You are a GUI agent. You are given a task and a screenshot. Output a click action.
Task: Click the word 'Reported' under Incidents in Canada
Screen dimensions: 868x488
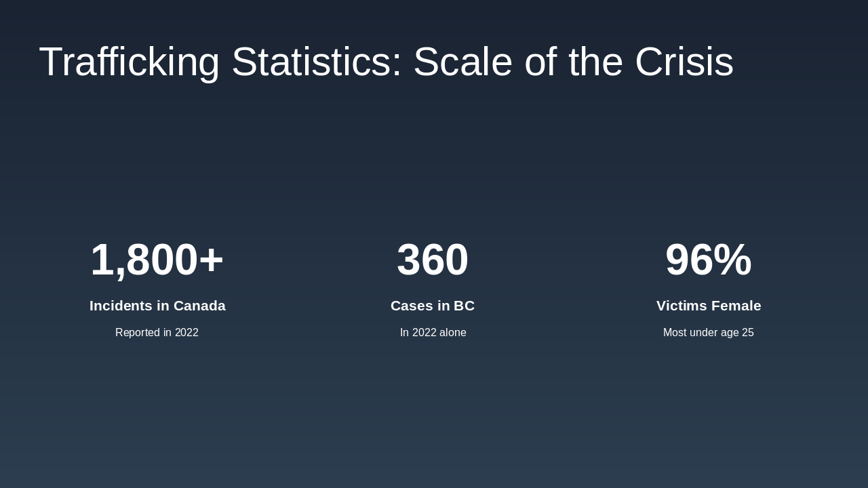pos(138,333)
